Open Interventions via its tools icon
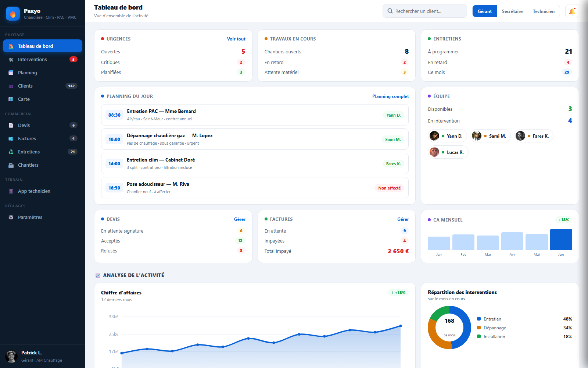The image size is (588, 368). 11,59
